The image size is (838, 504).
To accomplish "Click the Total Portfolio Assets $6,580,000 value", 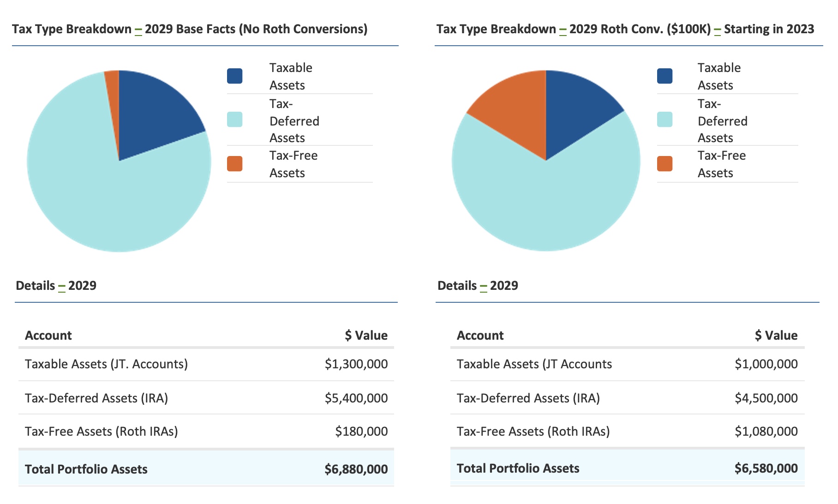I will 766,468.
